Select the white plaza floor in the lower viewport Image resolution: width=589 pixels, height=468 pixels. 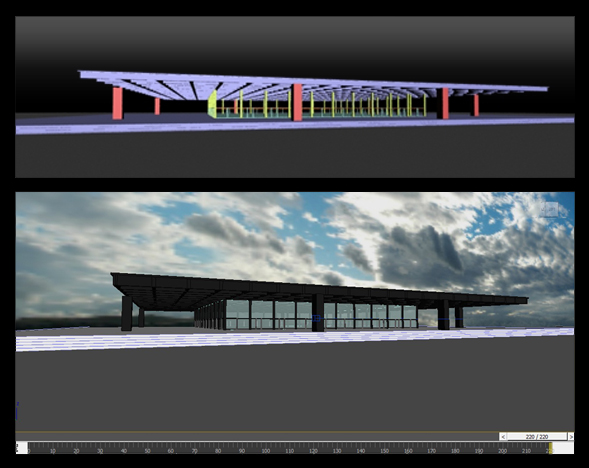coord(295,339)
